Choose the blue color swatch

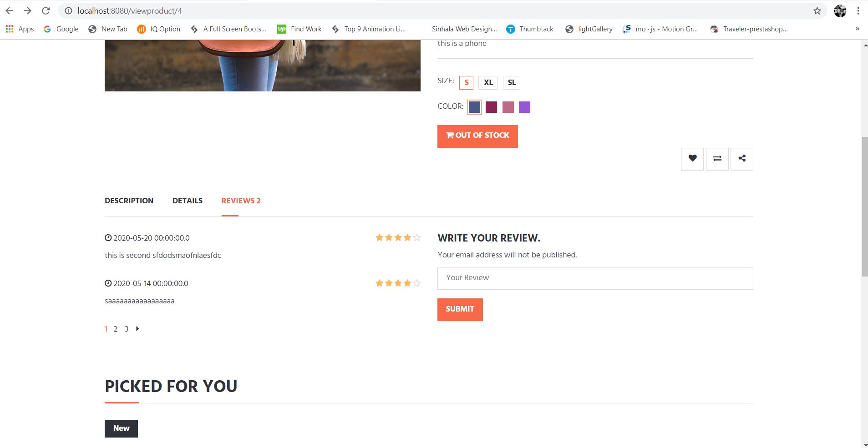[474, 107]
